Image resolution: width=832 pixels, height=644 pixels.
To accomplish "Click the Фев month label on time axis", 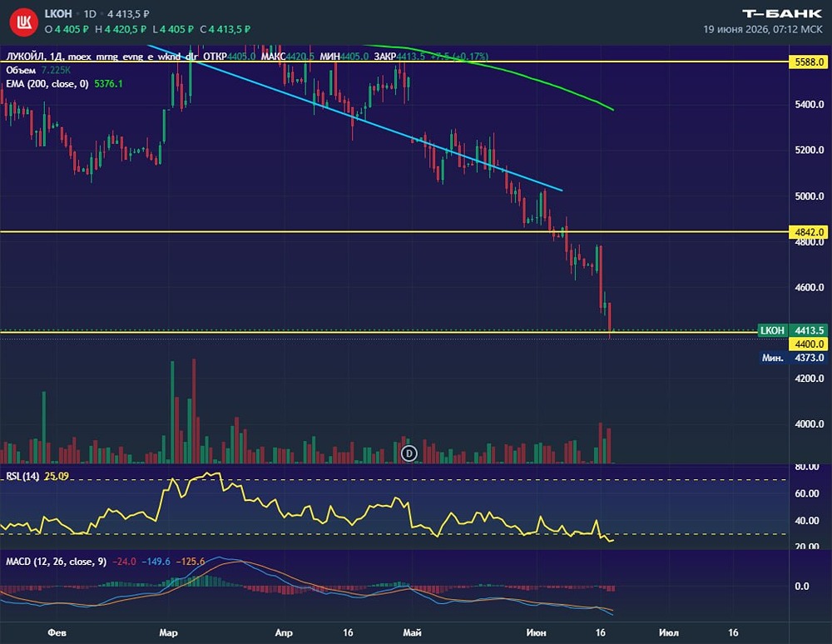I will (57, 632).
